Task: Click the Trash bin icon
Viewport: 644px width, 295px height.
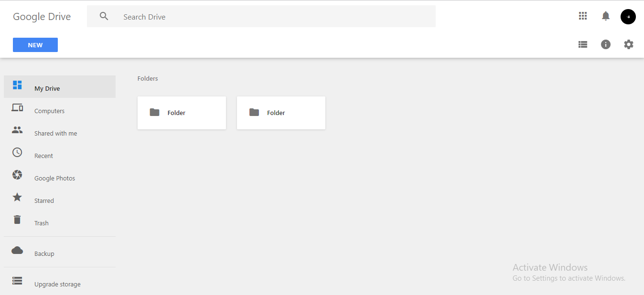Action: point(17,220)
